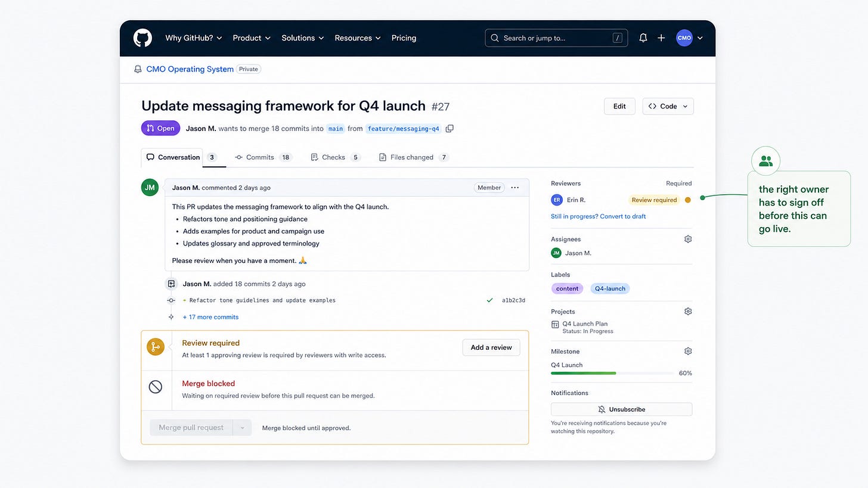Open the Code dropdown button
This screenshot has height=488, width=868.
point(668,106)
